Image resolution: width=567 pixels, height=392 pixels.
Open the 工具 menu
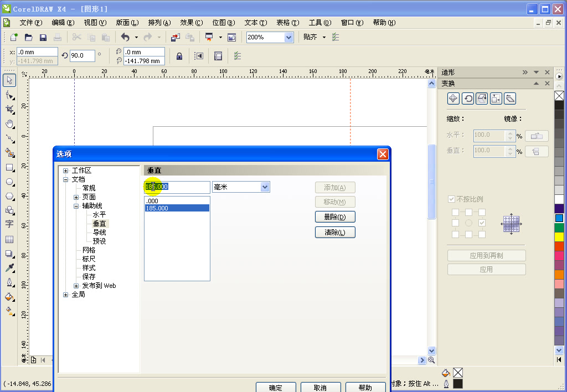320,22
